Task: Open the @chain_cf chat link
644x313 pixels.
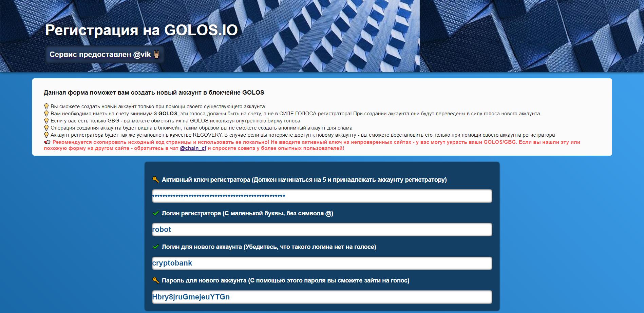Action: [x=193, y=148]
